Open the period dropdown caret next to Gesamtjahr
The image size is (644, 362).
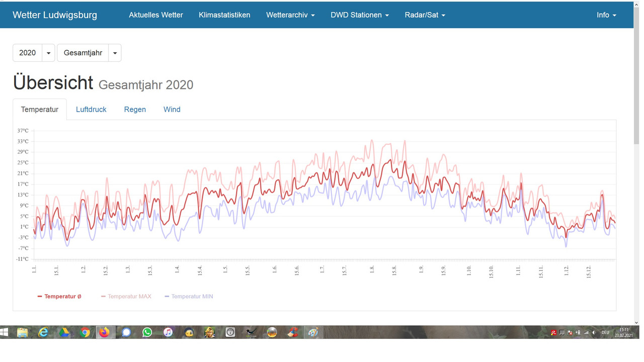point(115,53)
